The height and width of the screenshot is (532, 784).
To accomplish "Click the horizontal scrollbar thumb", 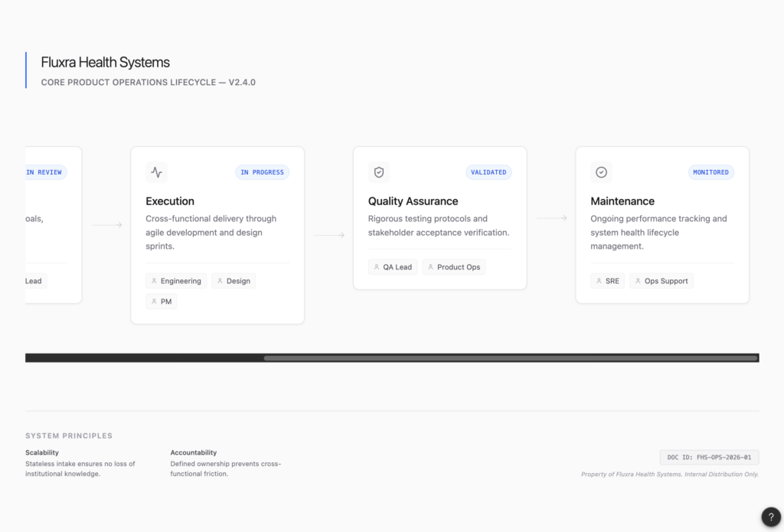I will 511,358.
